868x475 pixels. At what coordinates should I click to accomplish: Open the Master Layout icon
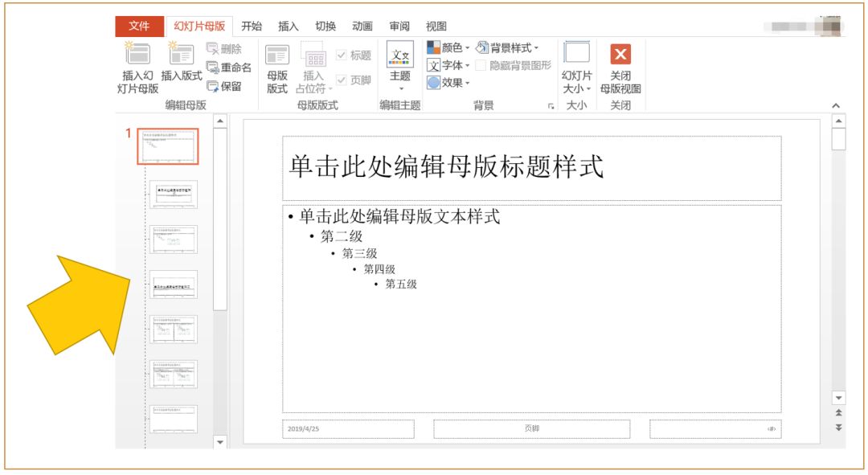coord(276,68)
